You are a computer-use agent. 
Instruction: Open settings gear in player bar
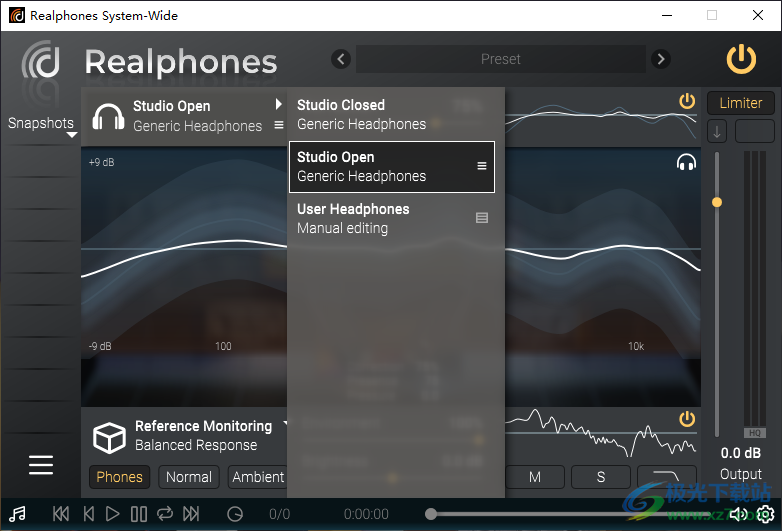coord(766,514)
